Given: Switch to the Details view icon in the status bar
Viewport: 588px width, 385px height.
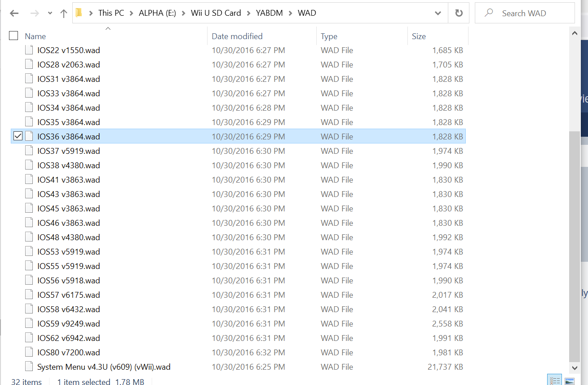Looking at the screenshot, I should tap(556, 381).
